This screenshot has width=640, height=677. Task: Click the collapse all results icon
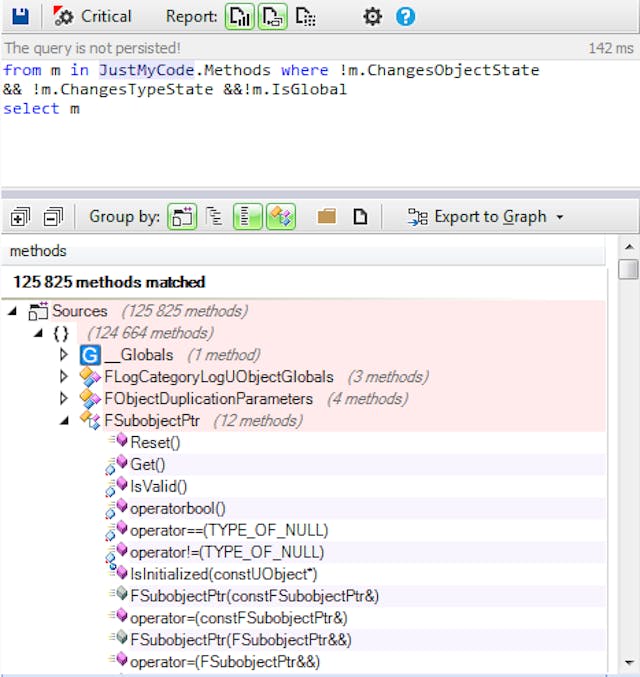point(53,216)
